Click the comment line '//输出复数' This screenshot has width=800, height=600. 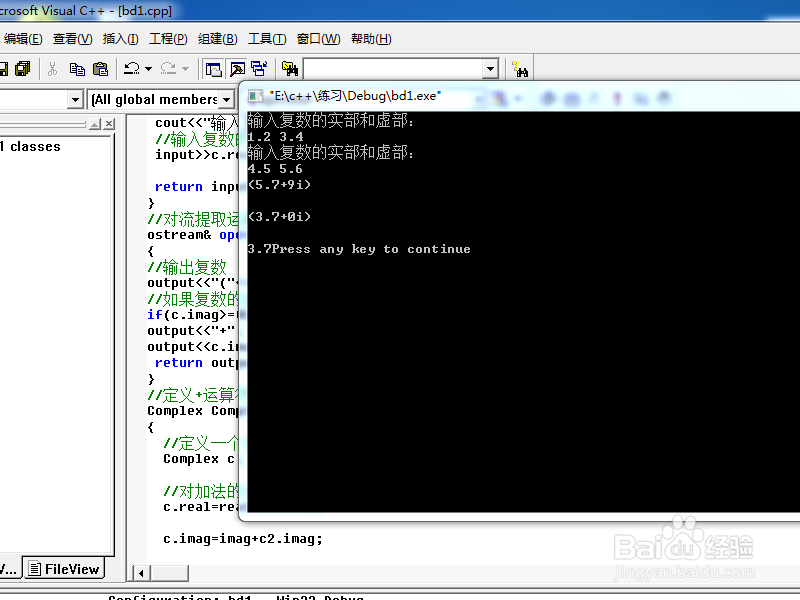pos(187,267)
